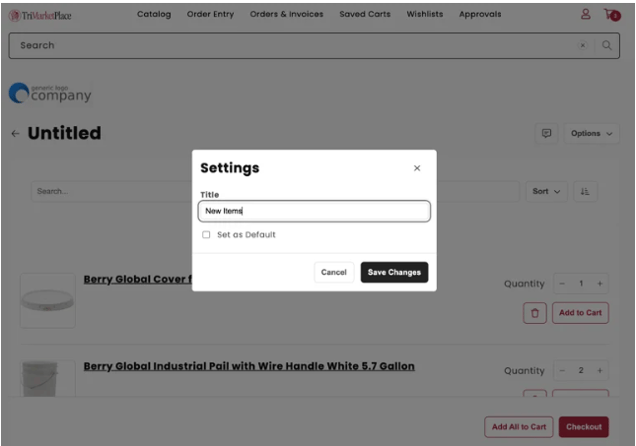Click the search magnifier icon

pyautogui.click(x=606, y=46)
